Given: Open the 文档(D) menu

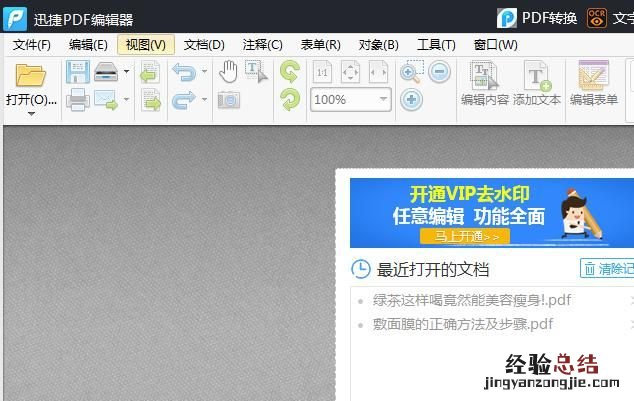Looking at the screenshot, I should (x=204, y=44).
